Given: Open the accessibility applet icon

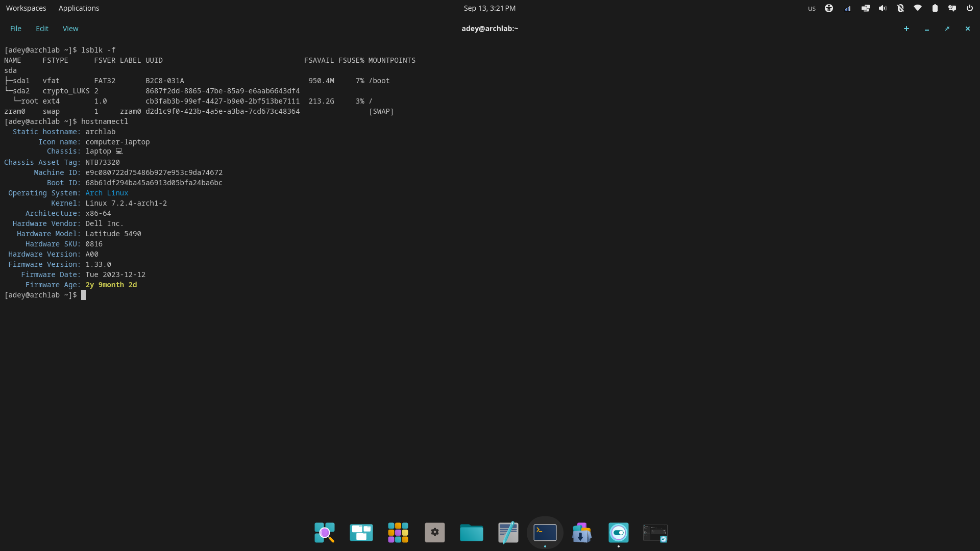Looking at the screenshot, I should tap(829, 8).
